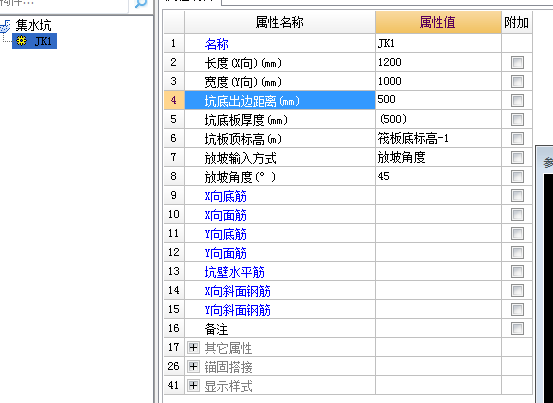Click the X向面筋 value cell
This screenshot has width=553, height=403.
(438, 215)
